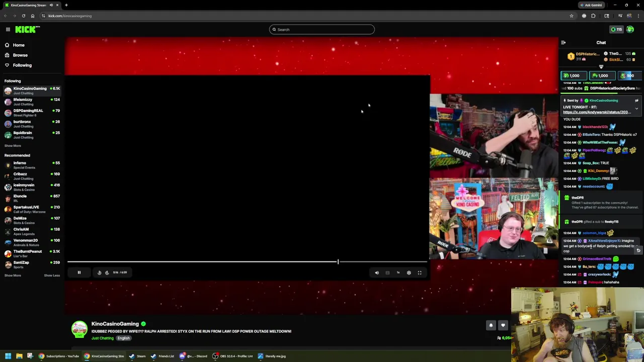The image size is (644, 362).
Task: Open the DSPHistoric top gifter entry
Action: [583, 56]
